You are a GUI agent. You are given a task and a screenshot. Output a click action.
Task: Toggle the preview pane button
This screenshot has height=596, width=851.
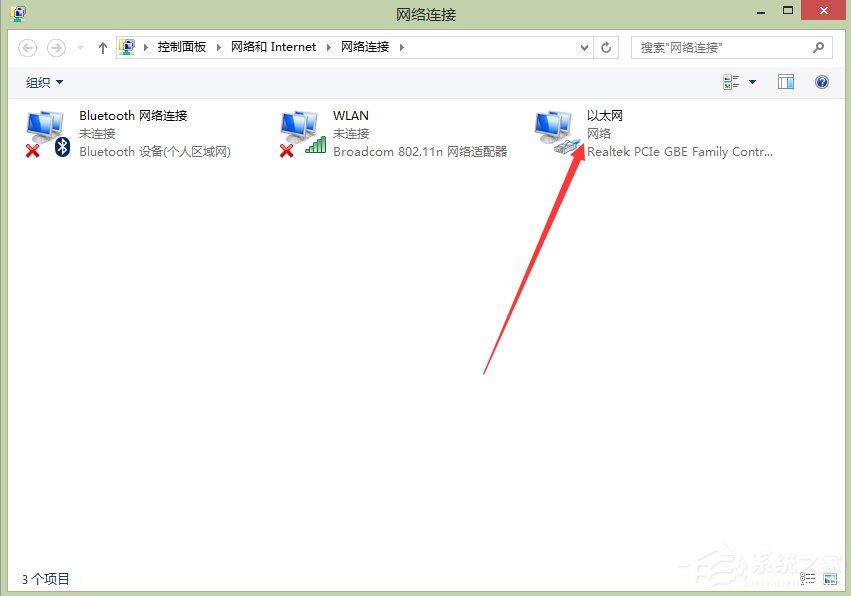pos(785,82)
